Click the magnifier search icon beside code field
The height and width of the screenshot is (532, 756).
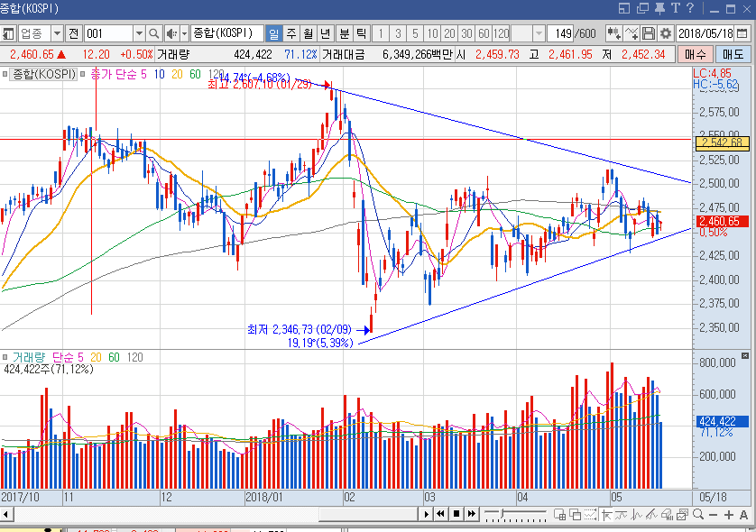[x=154, y=33]
